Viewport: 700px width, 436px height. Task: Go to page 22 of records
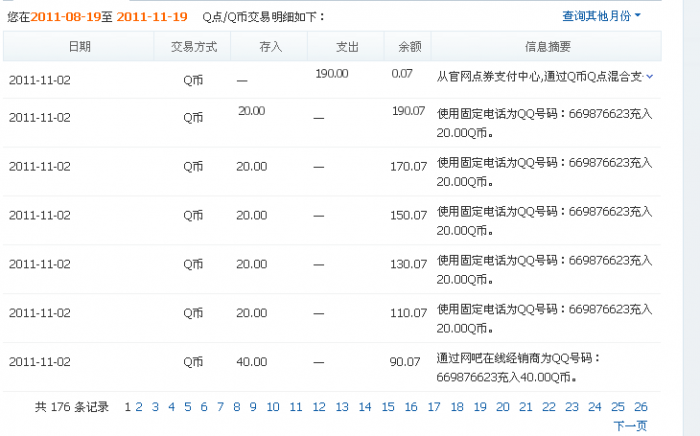[549, 407]
